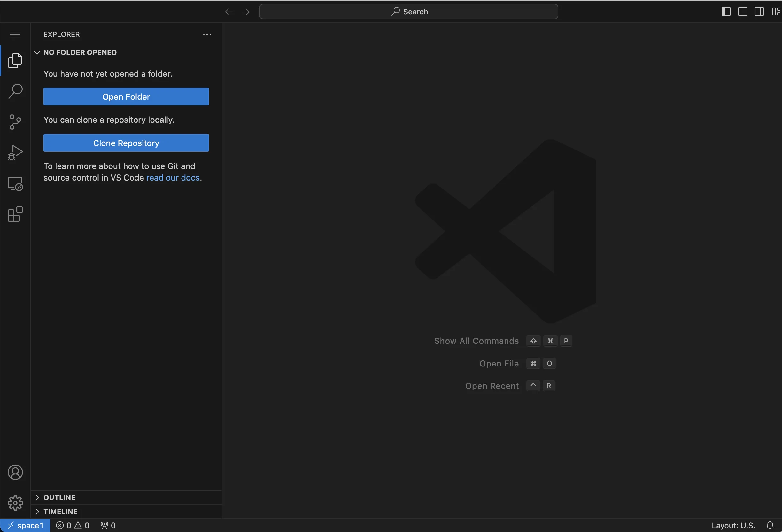The height and width of the screenshot is (532, 782).
Task: Open the Extensions view
Action: (15, 214)
